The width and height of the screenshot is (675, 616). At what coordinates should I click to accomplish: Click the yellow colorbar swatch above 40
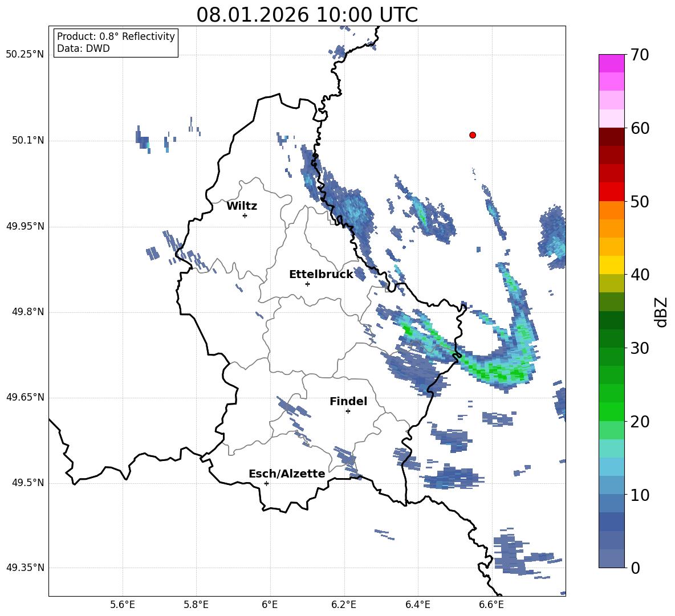(x=611, y=265)
